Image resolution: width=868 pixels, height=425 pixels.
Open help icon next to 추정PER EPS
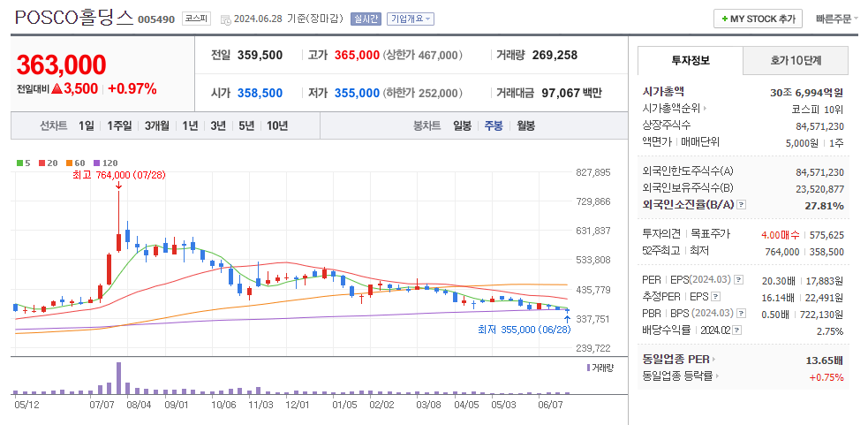(716, 297)
